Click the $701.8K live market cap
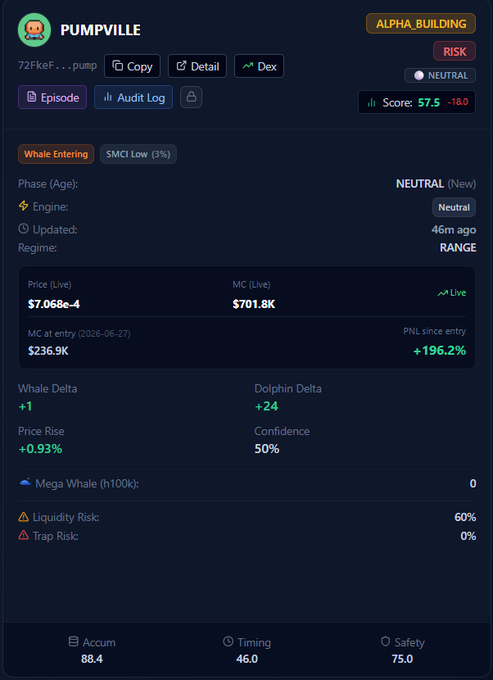 coord(254,304)
